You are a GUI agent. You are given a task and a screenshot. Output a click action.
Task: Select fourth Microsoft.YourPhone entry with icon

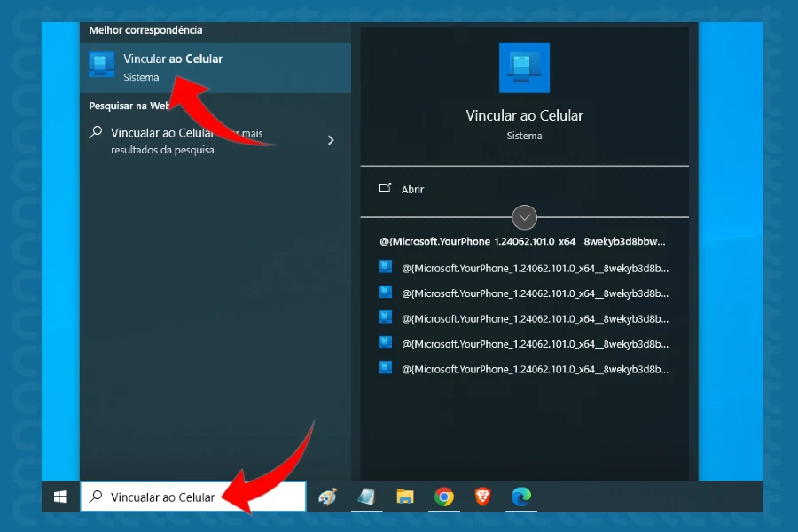[x=524, y=344]
